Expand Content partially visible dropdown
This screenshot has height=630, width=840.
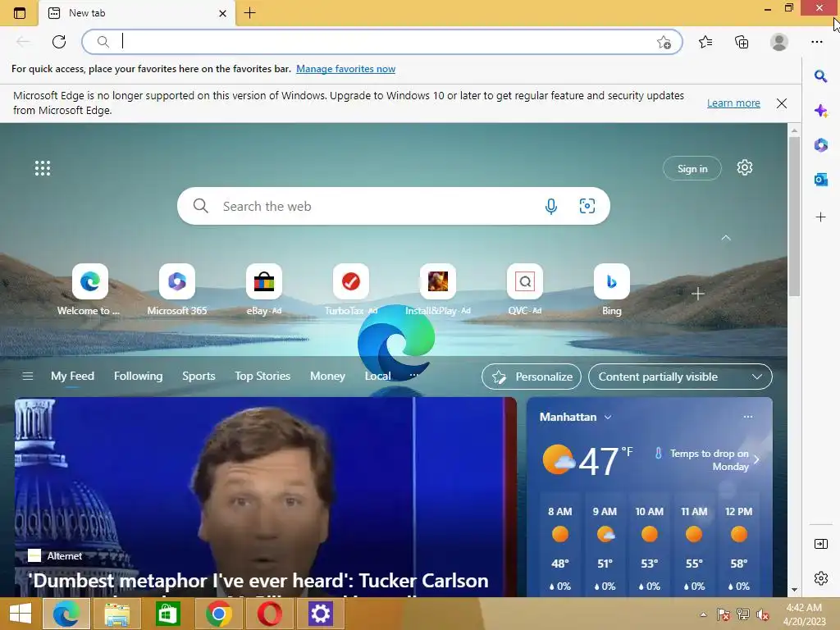click(680, 377)
